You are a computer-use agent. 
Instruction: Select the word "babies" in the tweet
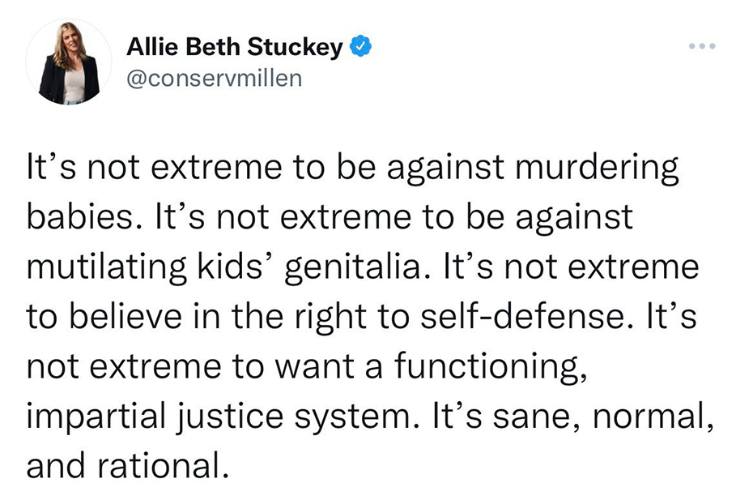coord(80,220)
